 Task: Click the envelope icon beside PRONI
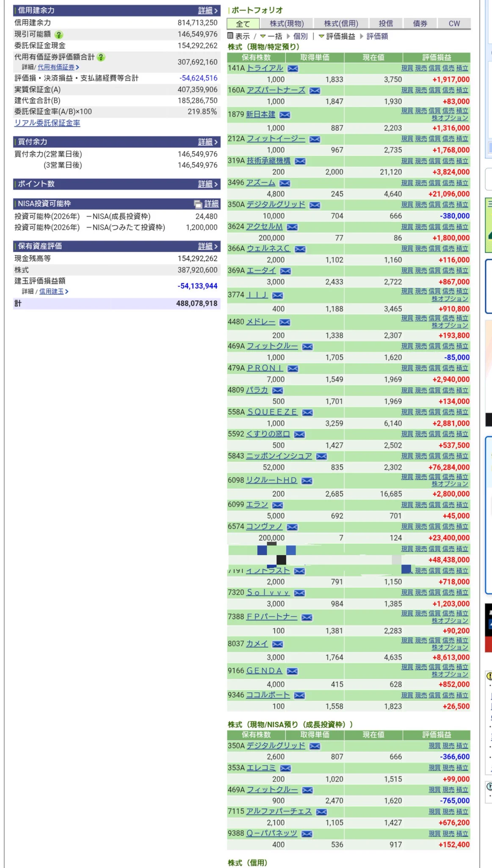pos(293,369)
